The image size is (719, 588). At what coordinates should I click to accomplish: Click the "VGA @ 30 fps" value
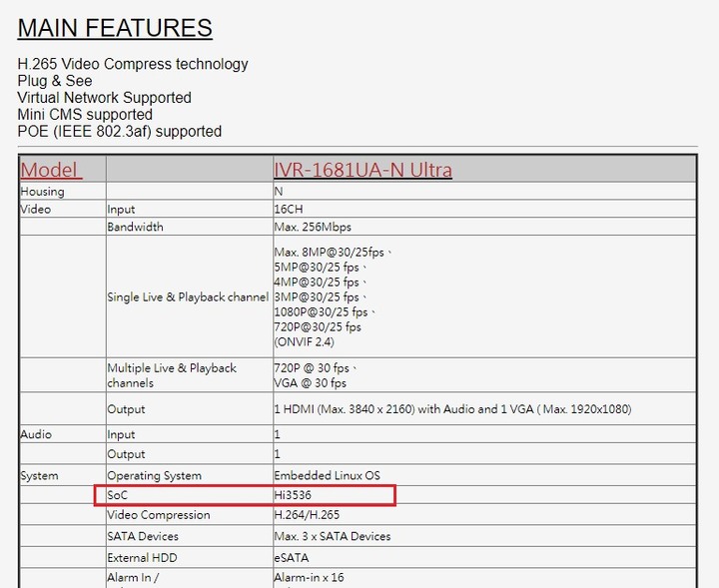click(310, 383)
